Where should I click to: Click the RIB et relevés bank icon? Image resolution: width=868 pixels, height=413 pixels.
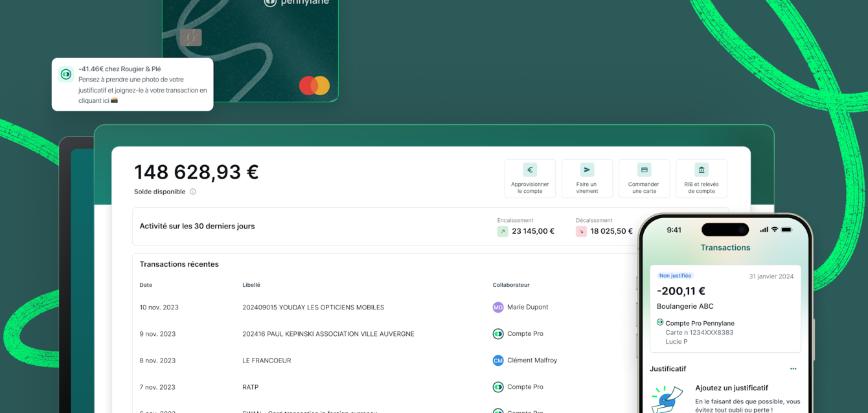[x=701, y=170]
